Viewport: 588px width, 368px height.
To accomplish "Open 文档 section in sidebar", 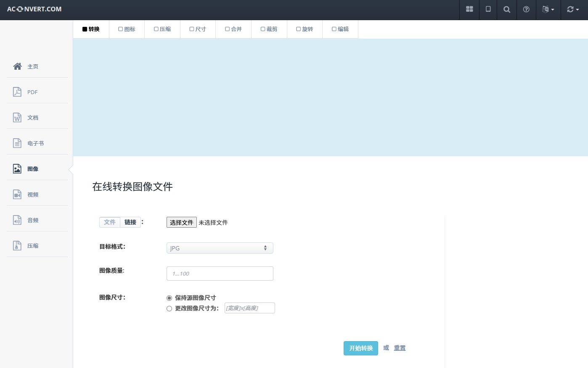I will click(x=33, y=118).
